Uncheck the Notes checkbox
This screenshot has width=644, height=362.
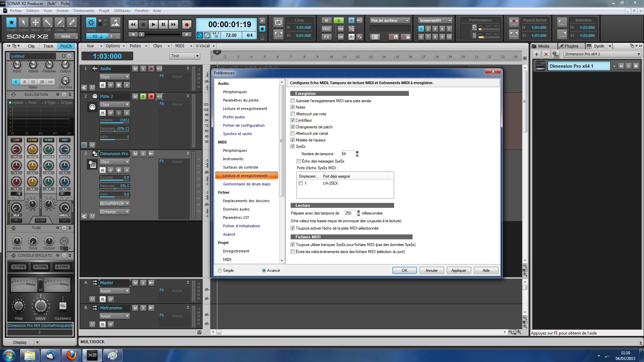293,107
